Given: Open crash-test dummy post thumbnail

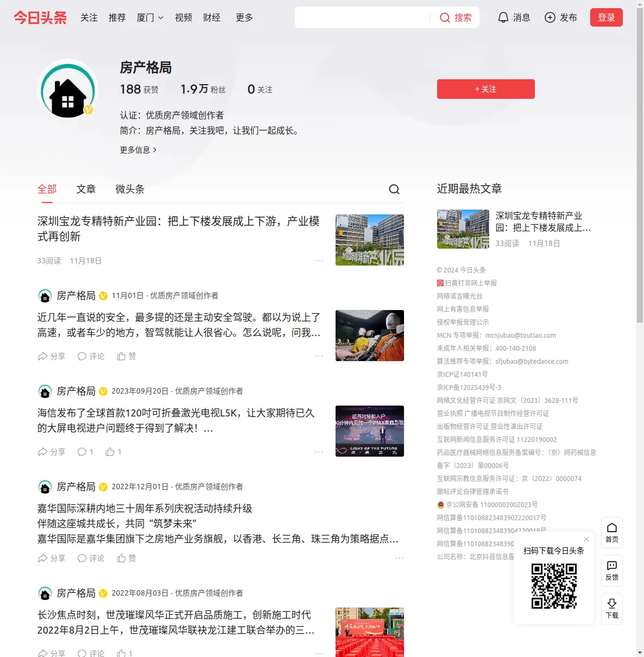Looking at the screenshot, I should point(370,336).
